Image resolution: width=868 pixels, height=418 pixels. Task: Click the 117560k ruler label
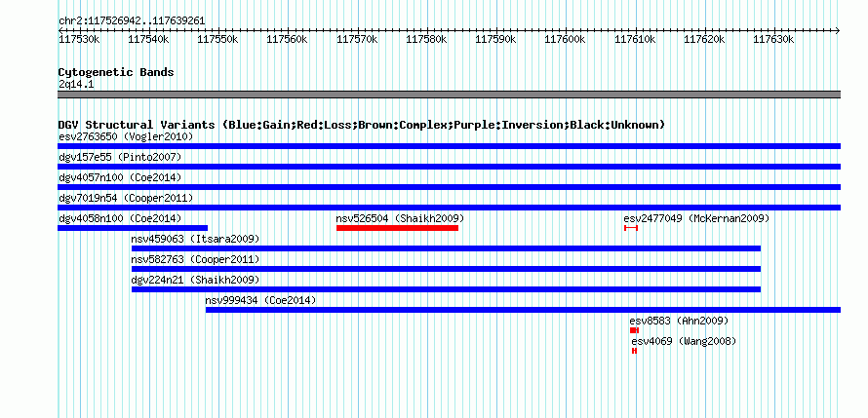tap(288, 39)
